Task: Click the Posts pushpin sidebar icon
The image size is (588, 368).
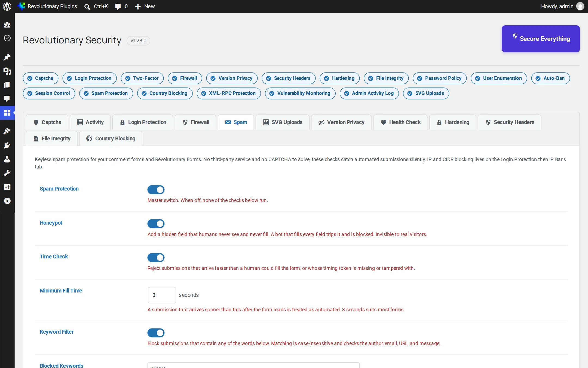Action: tap(7, 57)
